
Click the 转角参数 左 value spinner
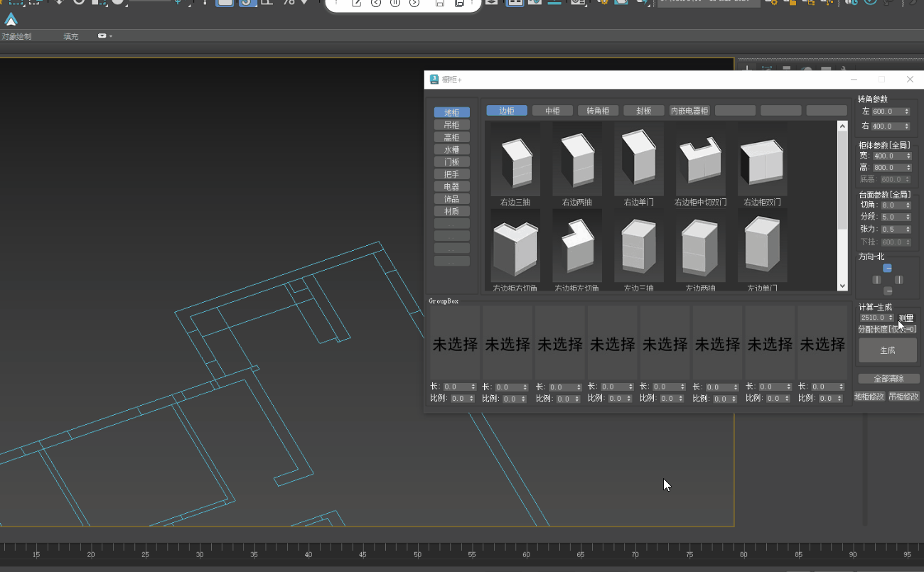click(x=907, y=112)
